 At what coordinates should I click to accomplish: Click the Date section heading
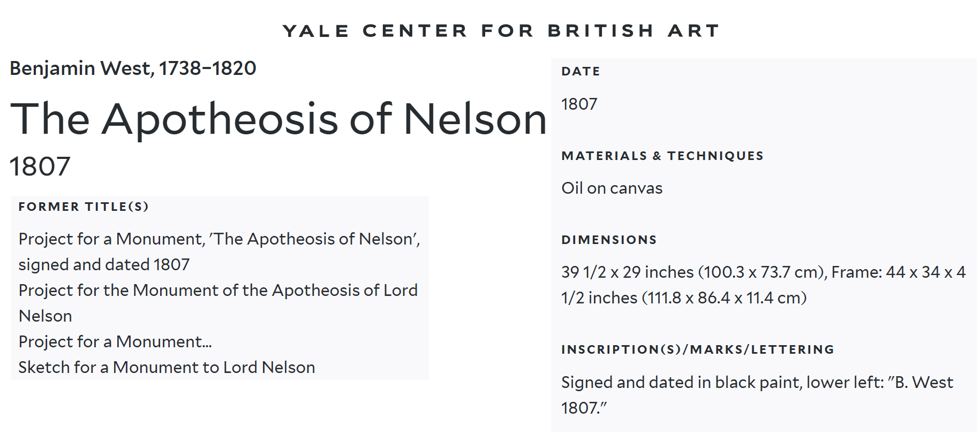581,71
